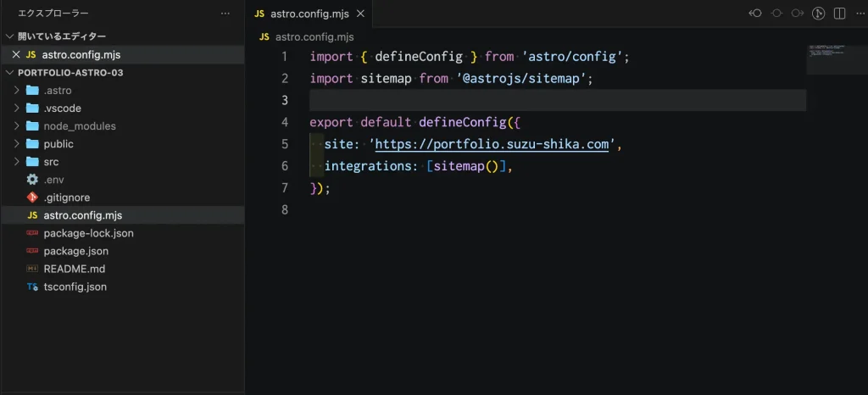Click JS icon of astro.config.mjs in file tree
This screenshot has height=395, width=868.
pos(32,215)
